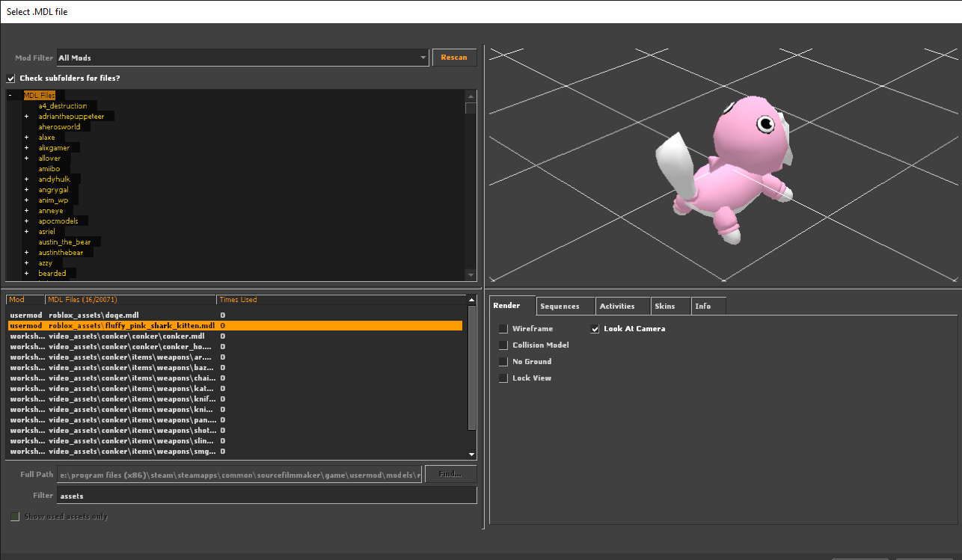This screenshot has height=560, width=962.
Task: Open the Sequences tab
Action: [x=566, y=307]
